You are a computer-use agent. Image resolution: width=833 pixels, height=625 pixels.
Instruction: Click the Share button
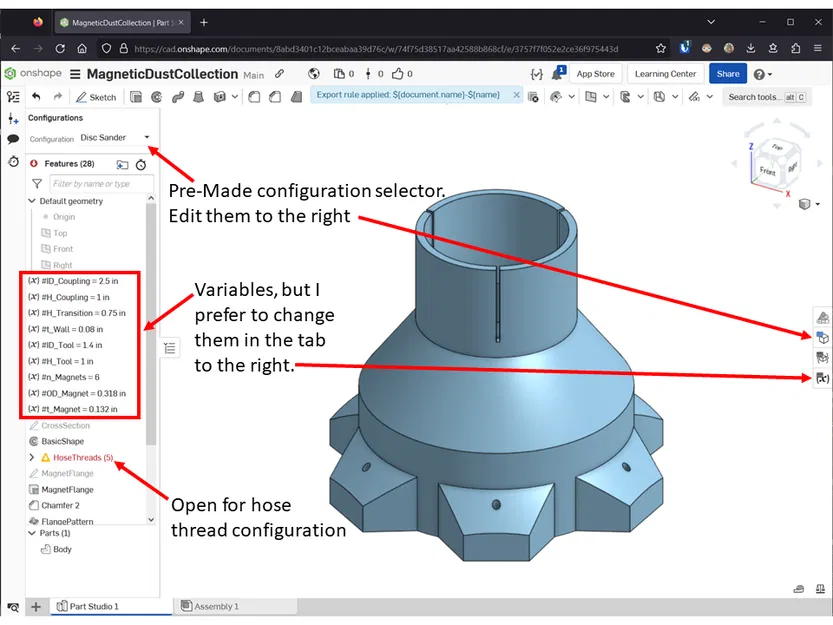tap(727, 73)
